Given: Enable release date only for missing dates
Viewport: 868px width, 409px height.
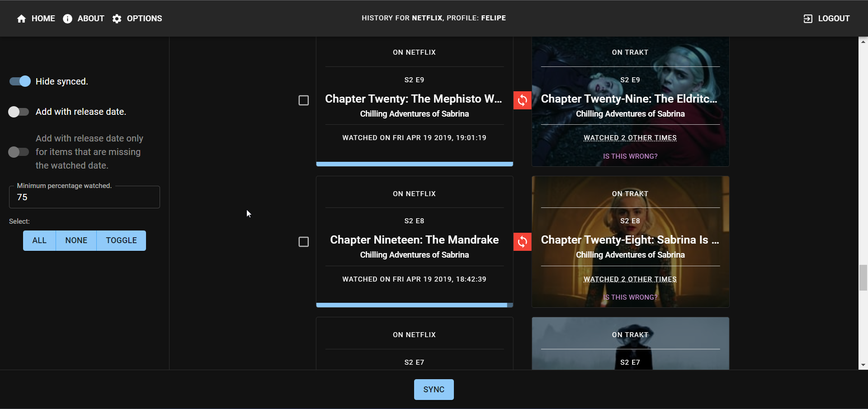Looking at the screenshot, I should (x=18, y=152).
